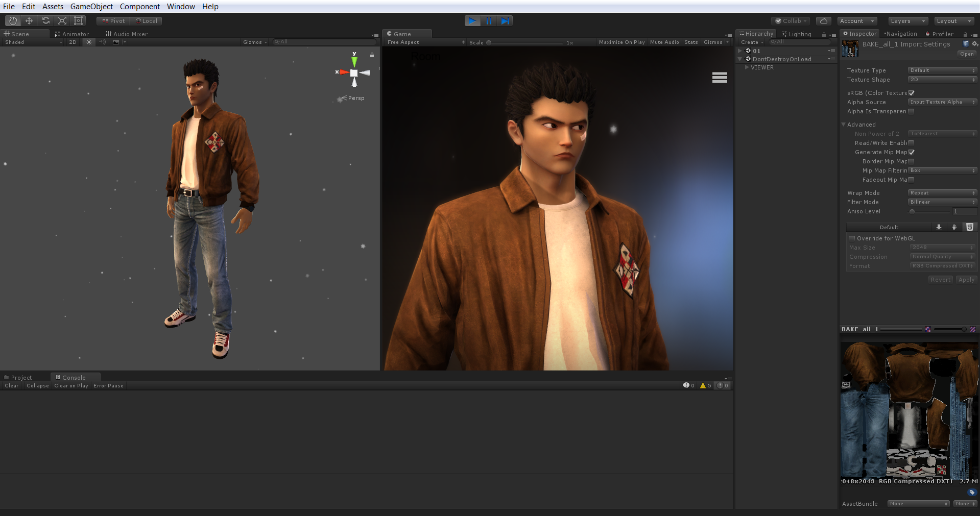This screenshot has height=516, width=980.
Task: Select the Android platform settings tab
Action: (x=954, y=228)
